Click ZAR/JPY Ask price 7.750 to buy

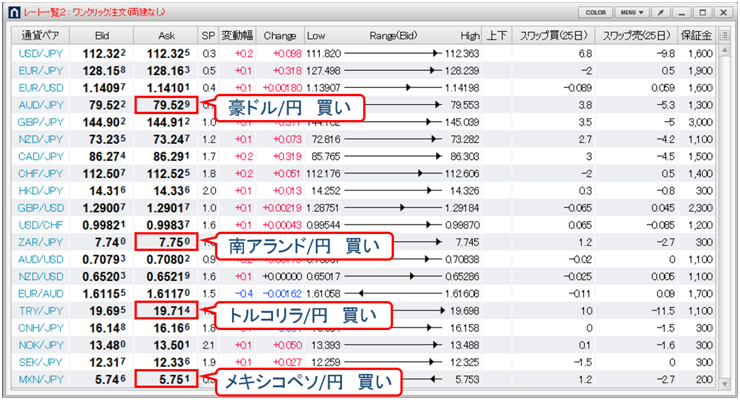pyautogui.click(x=166, y=242)
